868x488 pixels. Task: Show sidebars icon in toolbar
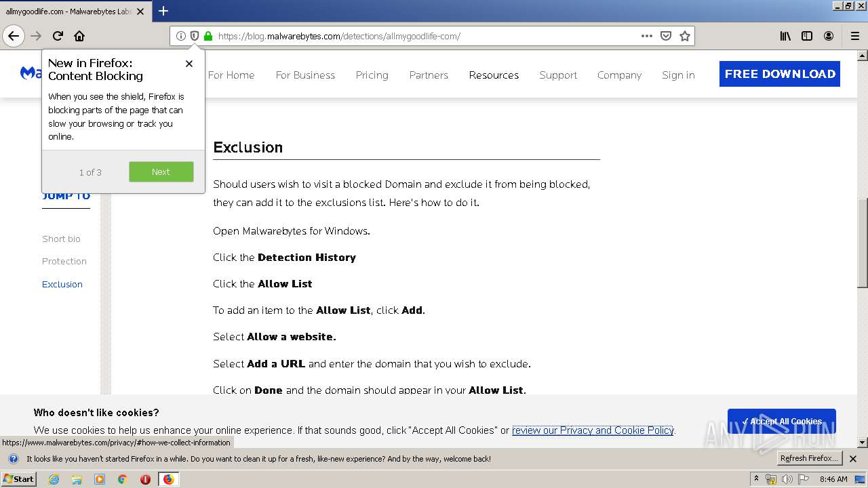tap(807, 36)
